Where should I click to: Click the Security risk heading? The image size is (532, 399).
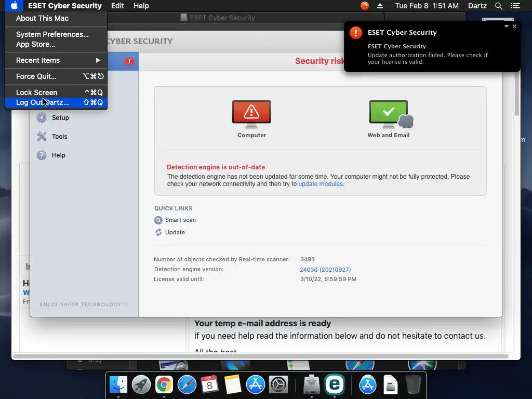(320, 61)
